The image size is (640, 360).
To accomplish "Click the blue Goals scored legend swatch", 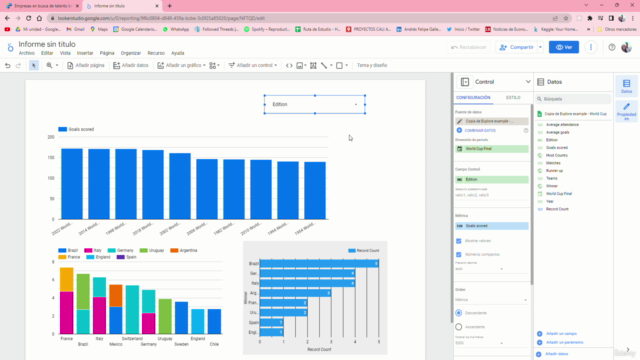I will click(x=62, y=129).
